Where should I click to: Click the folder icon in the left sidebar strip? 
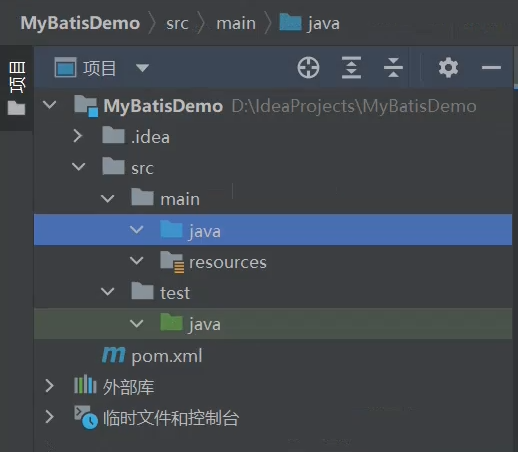[16, 108]
